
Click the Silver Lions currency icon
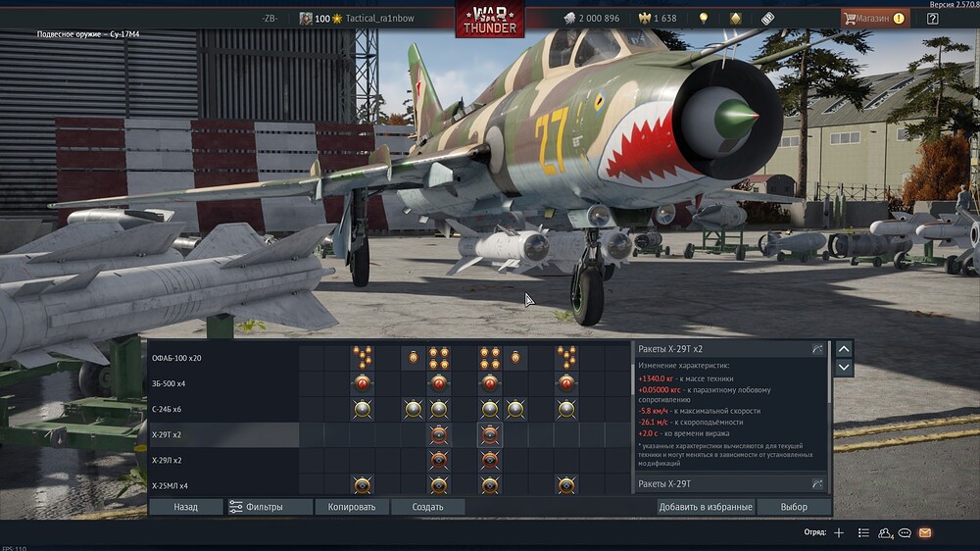pos(569,18)
